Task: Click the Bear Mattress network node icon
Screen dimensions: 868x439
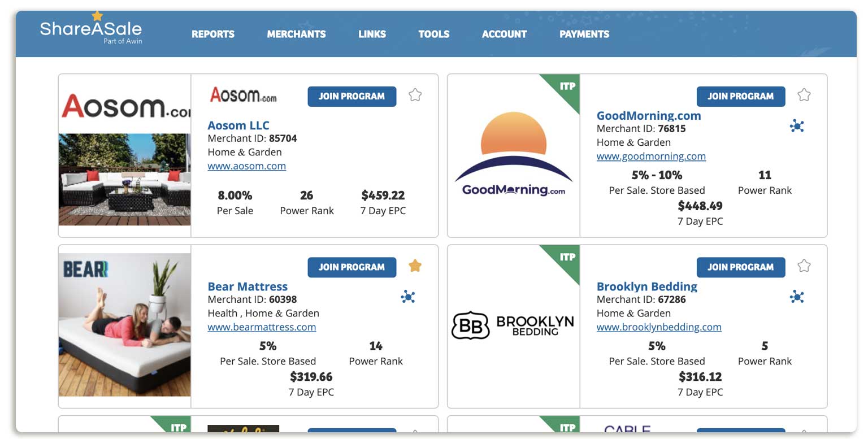Action: 408,297
